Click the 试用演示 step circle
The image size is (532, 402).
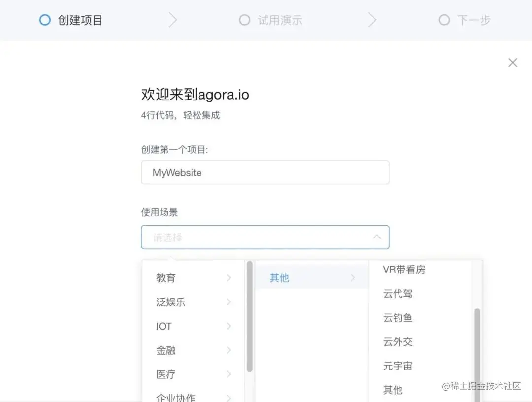(245, 20)
